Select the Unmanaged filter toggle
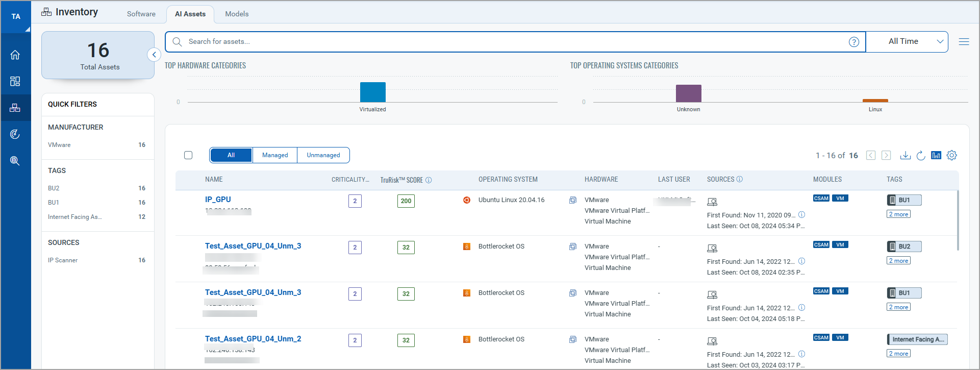The width and height of the screenshot is (980, 370). point(323,155)
